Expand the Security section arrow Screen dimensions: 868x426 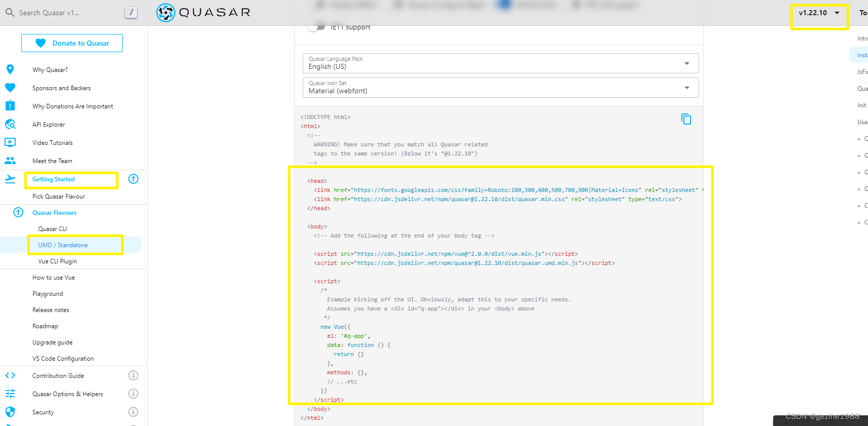pyautogui.click(x=133, y=412)
